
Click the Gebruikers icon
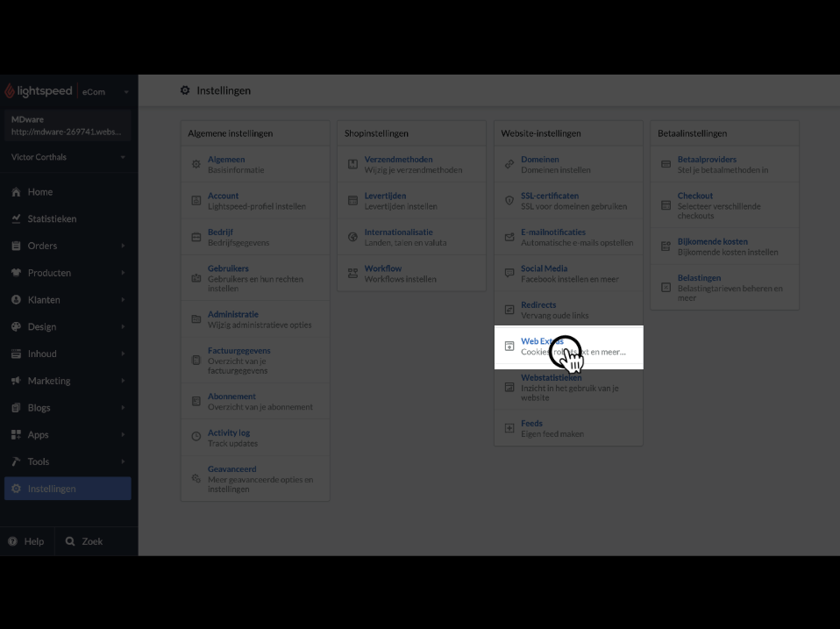click(196, 278)
